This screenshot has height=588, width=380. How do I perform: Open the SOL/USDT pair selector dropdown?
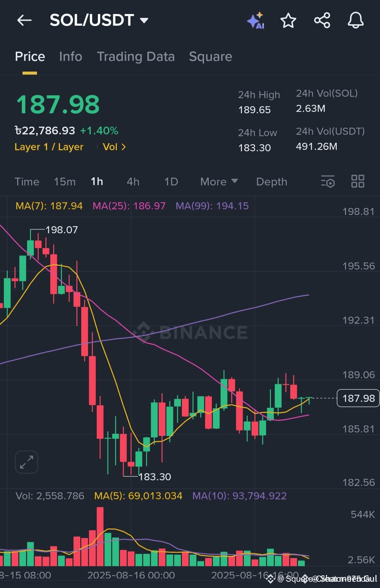(x=99, y=20)
